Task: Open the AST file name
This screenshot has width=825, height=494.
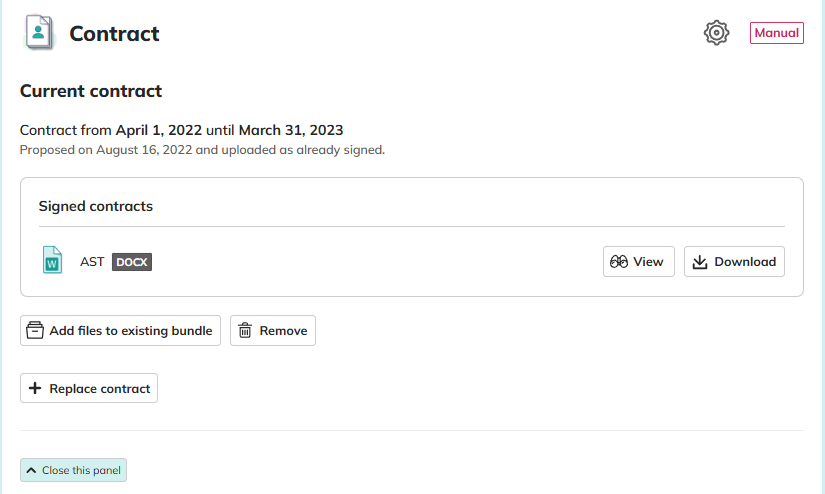Action: (x=92, y=262)
